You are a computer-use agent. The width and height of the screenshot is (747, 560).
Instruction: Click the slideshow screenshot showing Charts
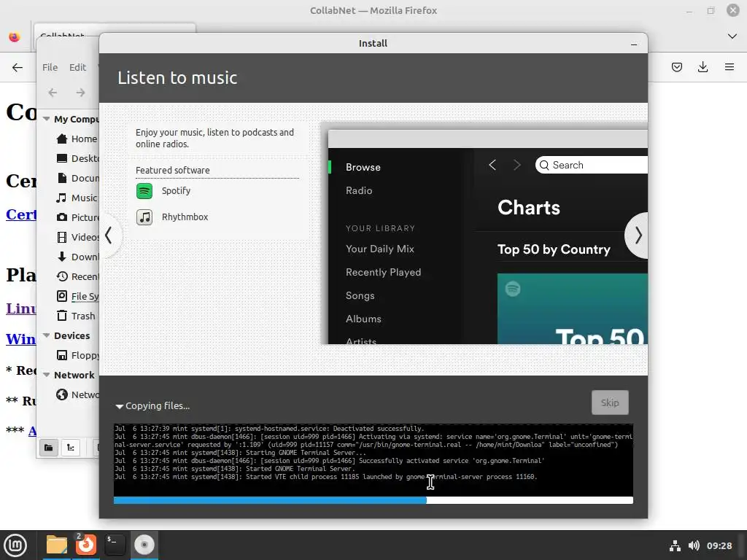(x=487, y=237)
